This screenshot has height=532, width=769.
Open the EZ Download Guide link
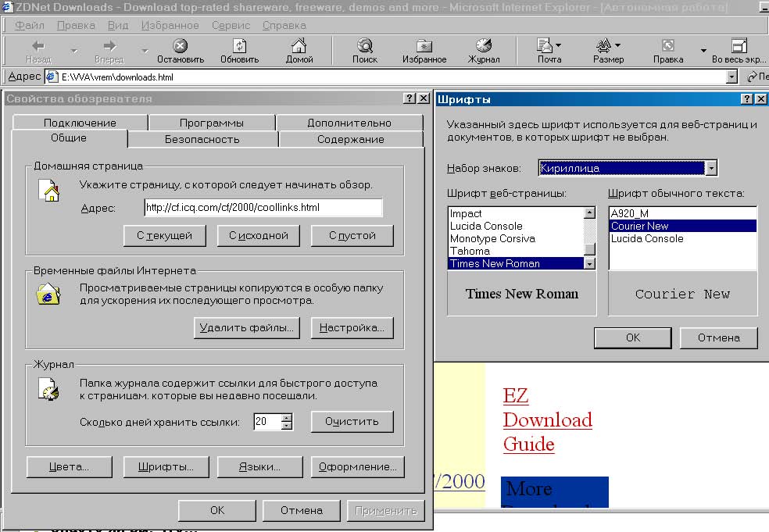547,420
